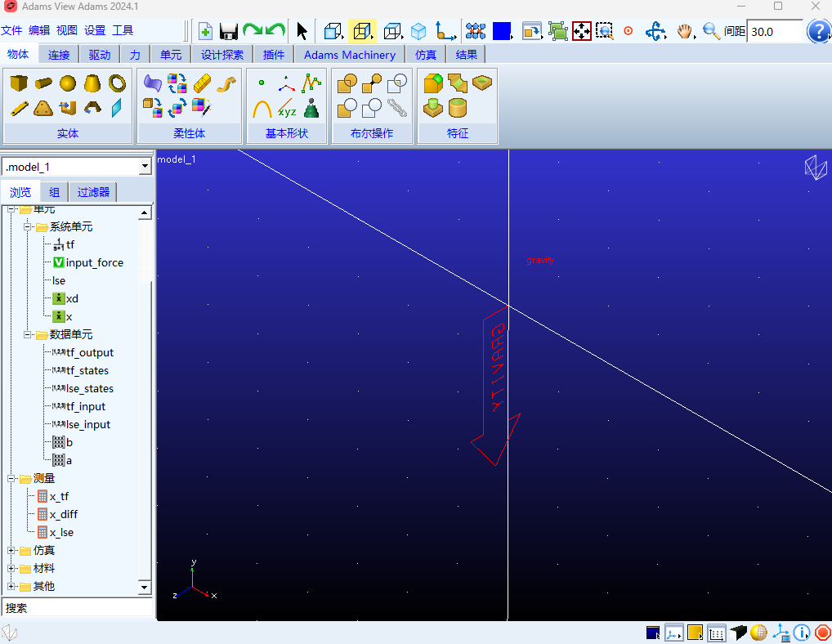Open the blue help question button

pos(819,31)
